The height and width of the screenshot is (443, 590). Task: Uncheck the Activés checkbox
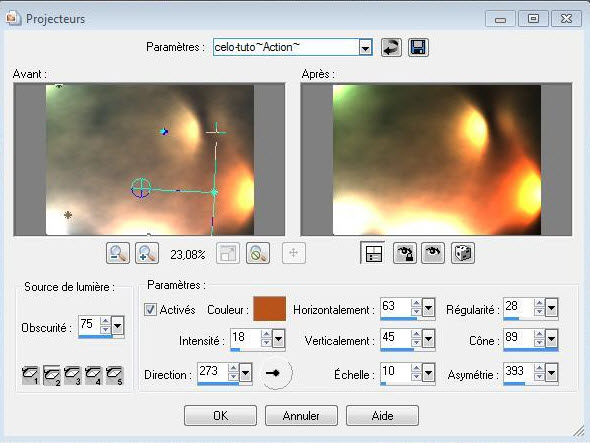pyautogui.click(x=150, y=310)
